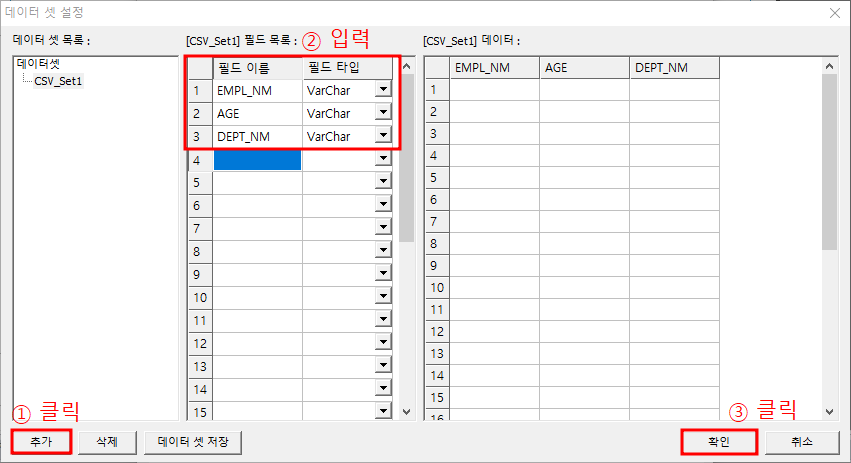
Task: Click the 삭제 button
Action: pyautogui.click(x=107, y=442)
